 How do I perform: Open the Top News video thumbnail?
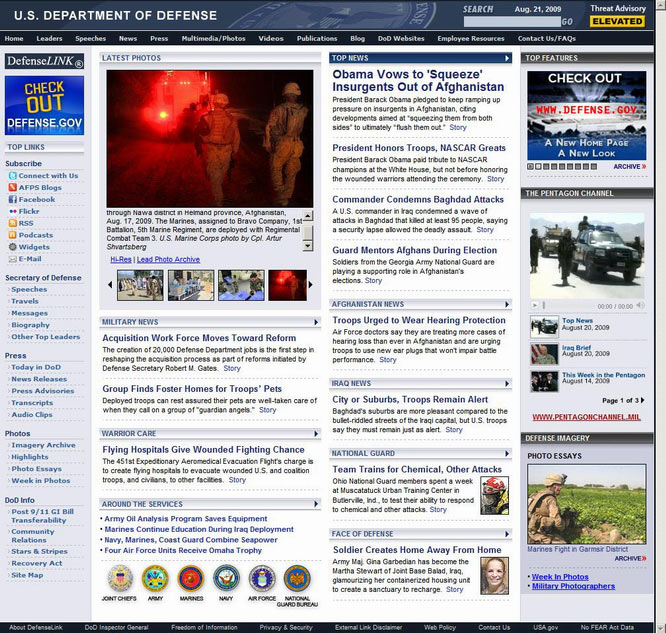coord(544,326)
